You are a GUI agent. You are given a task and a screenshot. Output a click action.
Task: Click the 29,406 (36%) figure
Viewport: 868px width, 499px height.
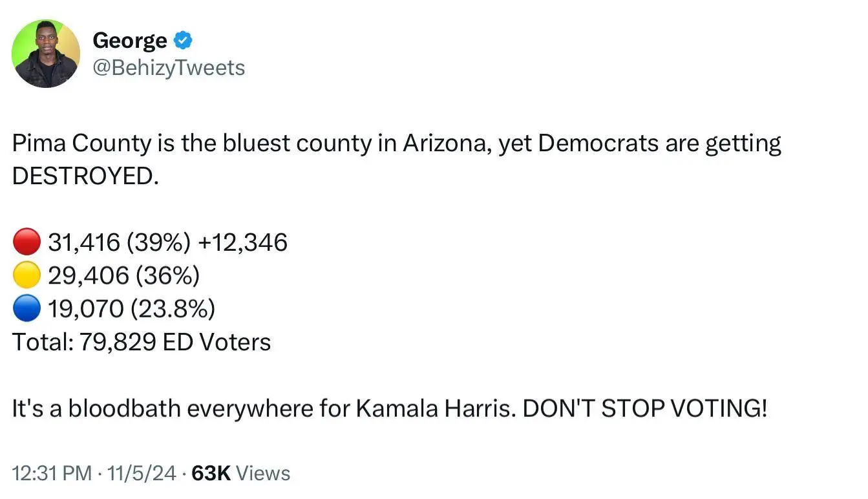[123, 276]
